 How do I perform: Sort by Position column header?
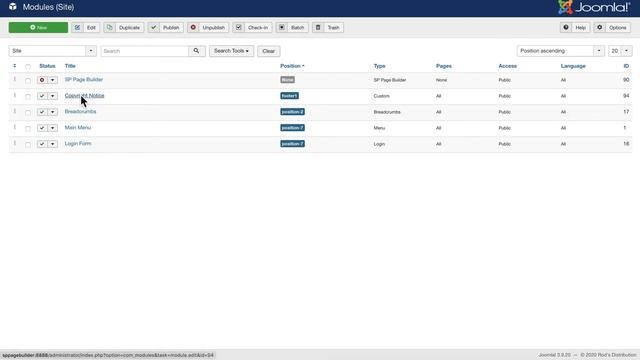tap(292, 66)
